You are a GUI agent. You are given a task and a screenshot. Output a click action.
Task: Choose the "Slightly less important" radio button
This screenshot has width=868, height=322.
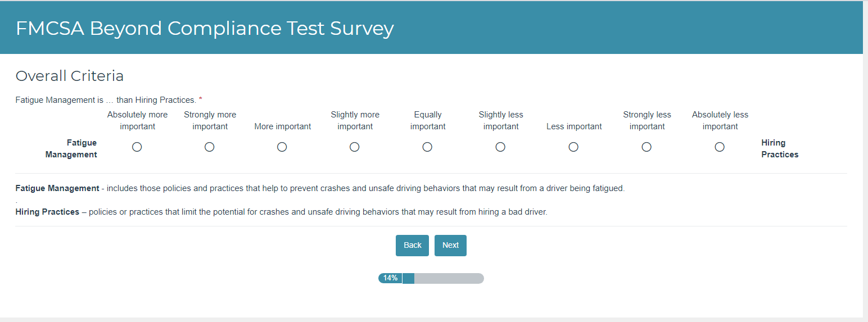(500, 147)
